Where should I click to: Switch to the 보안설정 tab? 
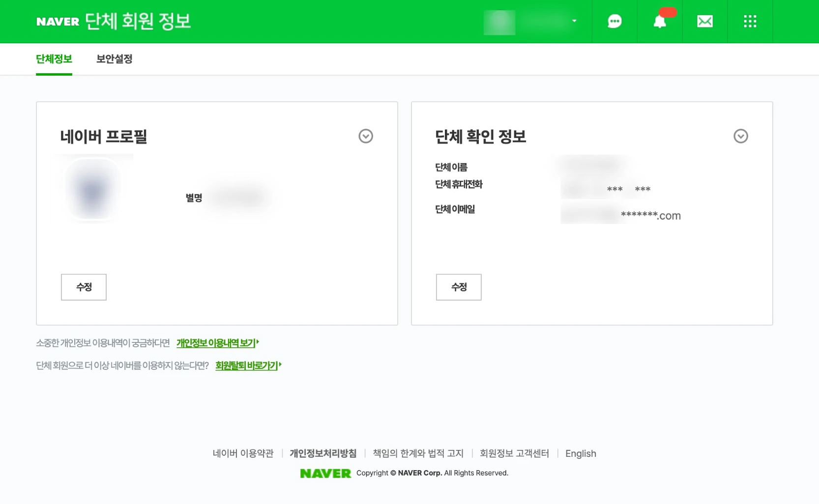(x=114, y=59)
